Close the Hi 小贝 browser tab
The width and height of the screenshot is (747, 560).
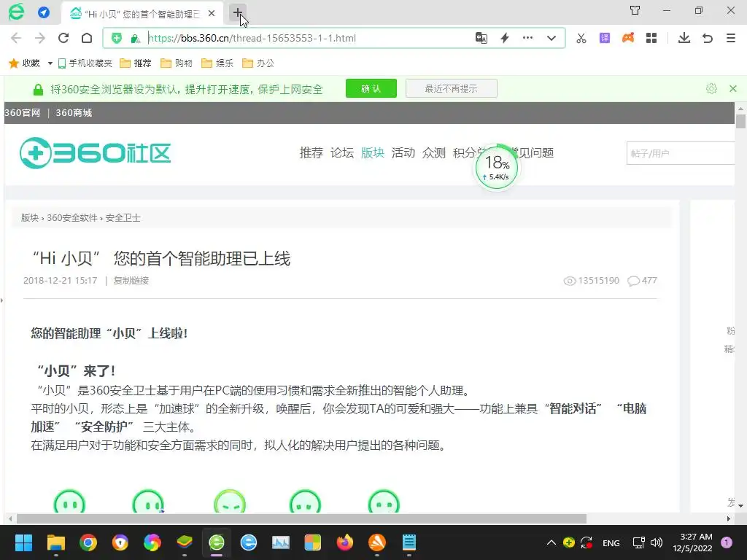[x=212, y=13]
